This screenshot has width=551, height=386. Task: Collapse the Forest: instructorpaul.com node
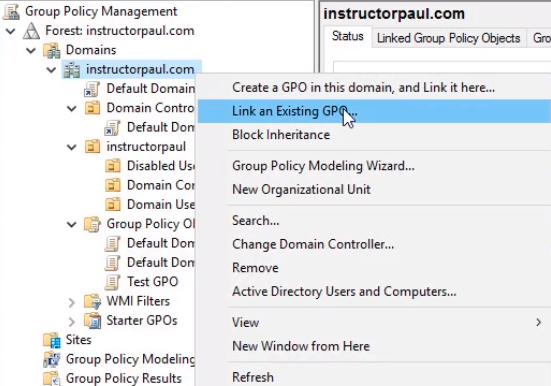coord(11,31)
